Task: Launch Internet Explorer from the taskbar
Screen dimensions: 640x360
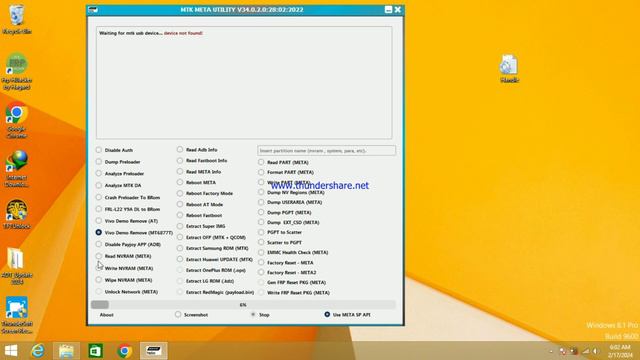Action: [38, 351]
